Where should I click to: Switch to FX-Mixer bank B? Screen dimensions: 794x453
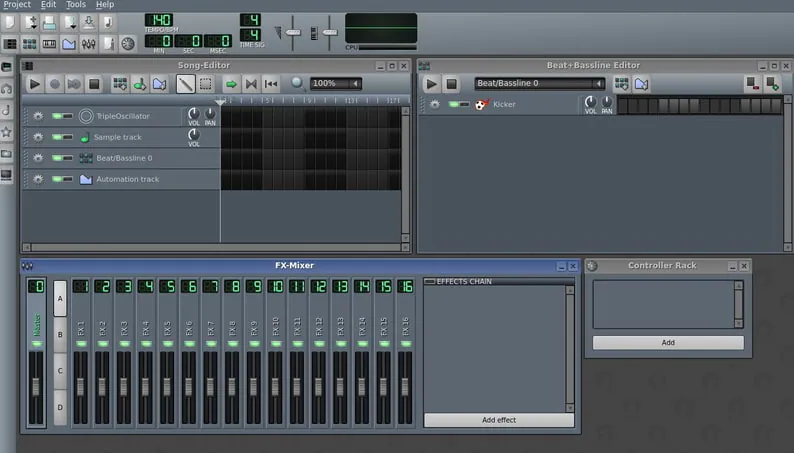point(60,335)
